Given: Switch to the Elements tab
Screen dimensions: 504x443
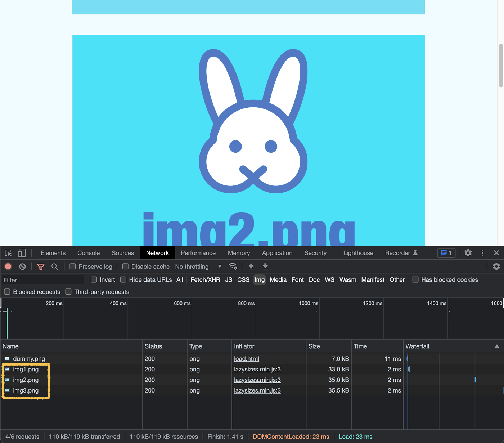Looking at the screenshot, I should pos(53,253).
